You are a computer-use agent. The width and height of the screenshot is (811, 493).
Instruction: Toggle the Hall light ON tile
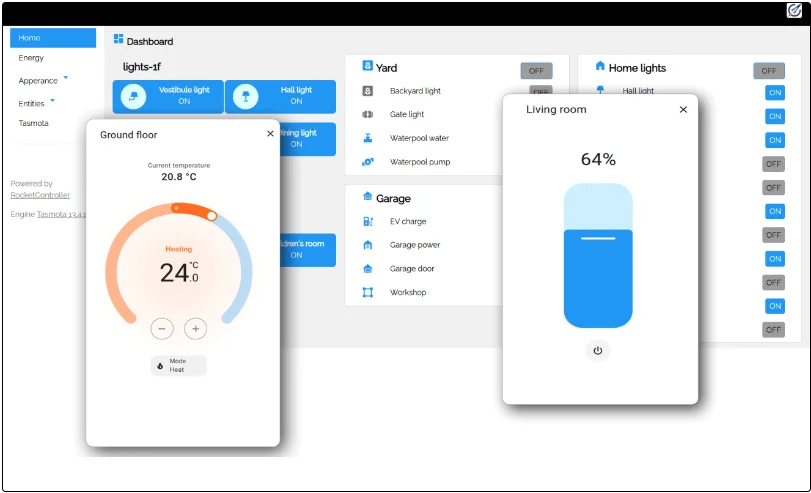(280, 96)
